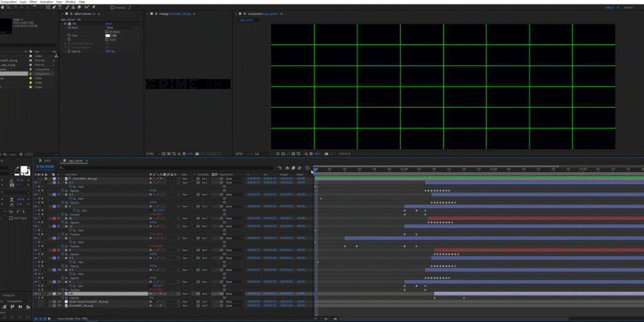Toggle the Invert checkbox in Fill effect
The width and height of the screenshot is (644, 322).
click(106, 39)
